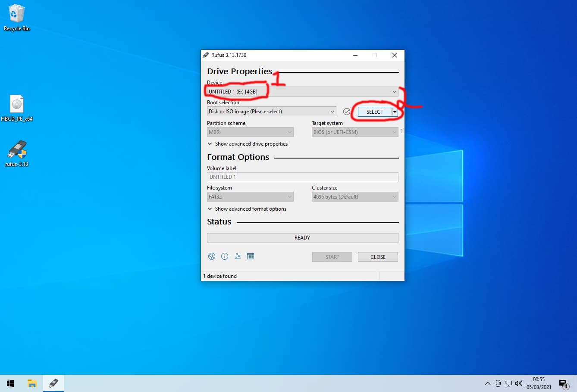Viewport: 577px width, 392px height.
Task: Open the notification center icon
Action: [564, 383]
